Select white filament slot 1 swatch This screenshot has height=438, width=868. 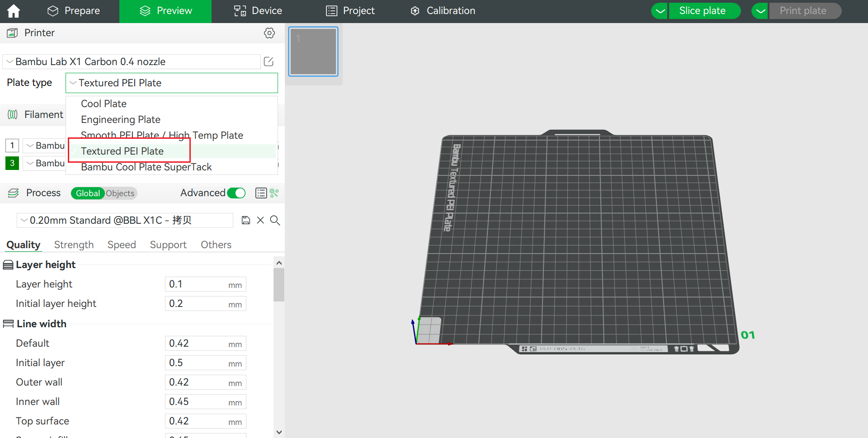pyautogui.click(x=12, y=146)
